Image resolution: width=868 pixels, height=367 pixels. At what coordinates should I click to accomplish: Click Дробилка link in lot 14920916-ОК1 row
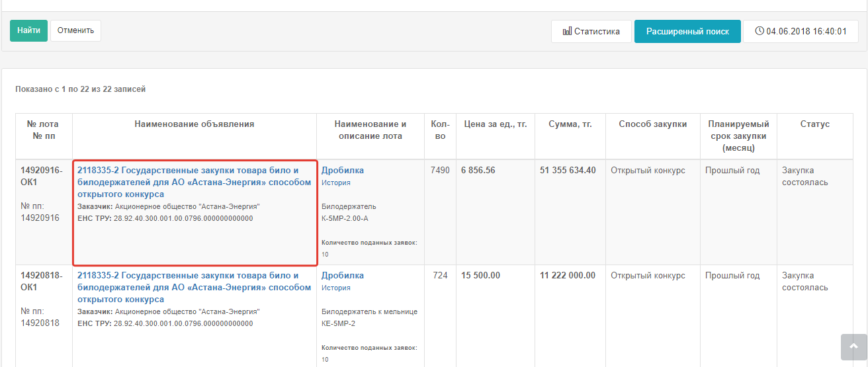pos(342,171)
